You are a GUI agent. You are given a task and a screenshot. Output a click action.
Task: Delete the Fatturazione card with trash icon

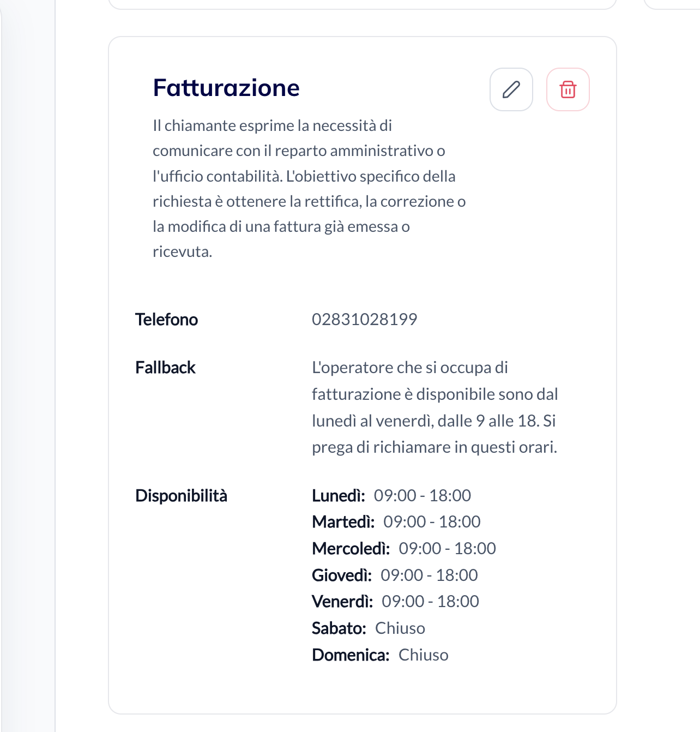568,89
